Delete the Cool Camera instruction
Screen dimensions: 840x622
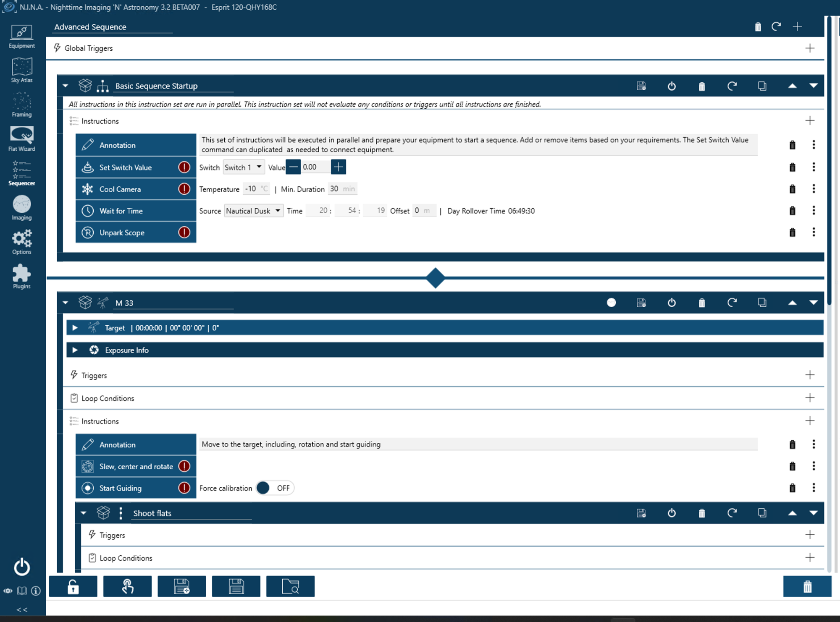(792, 189)
